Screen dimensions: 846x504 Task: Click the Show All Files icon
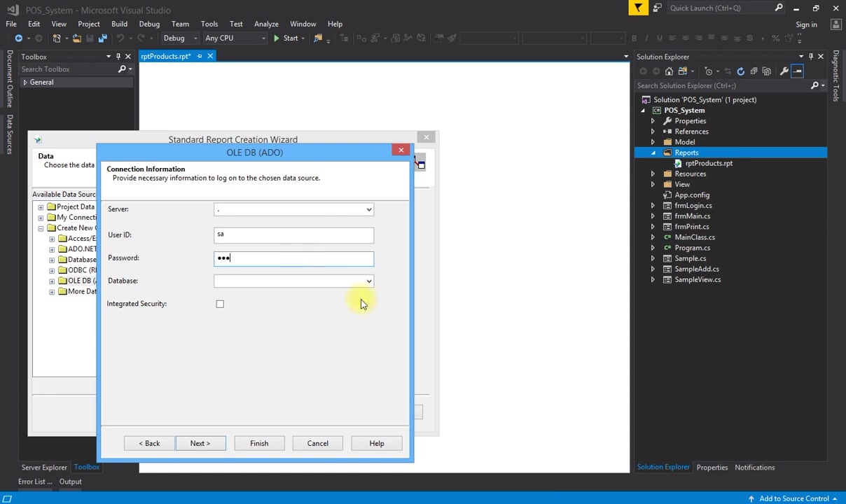pyautogui.click(x=766, y=71)
